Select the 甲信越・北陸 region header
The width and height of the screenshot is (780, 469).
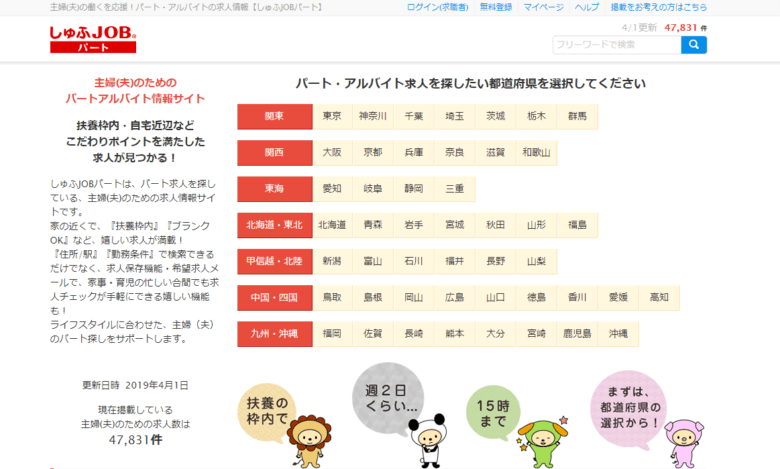275,262
